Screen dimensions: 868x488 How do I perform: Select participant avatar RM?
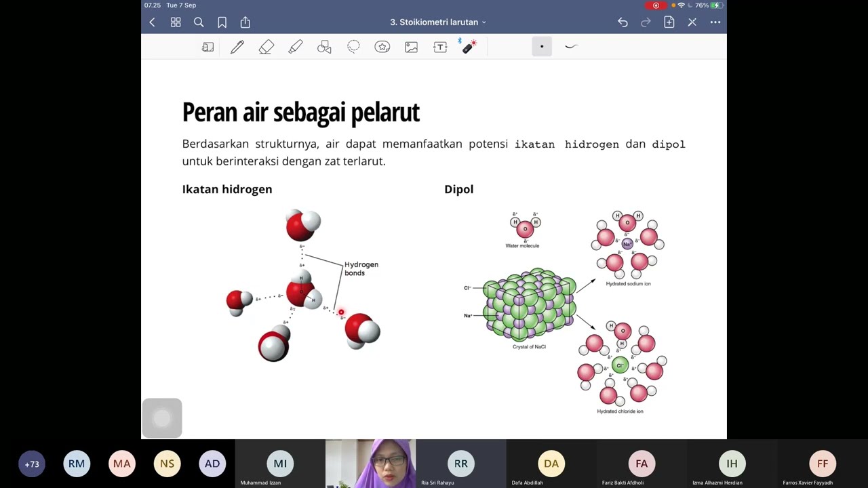tap(77, 464)
